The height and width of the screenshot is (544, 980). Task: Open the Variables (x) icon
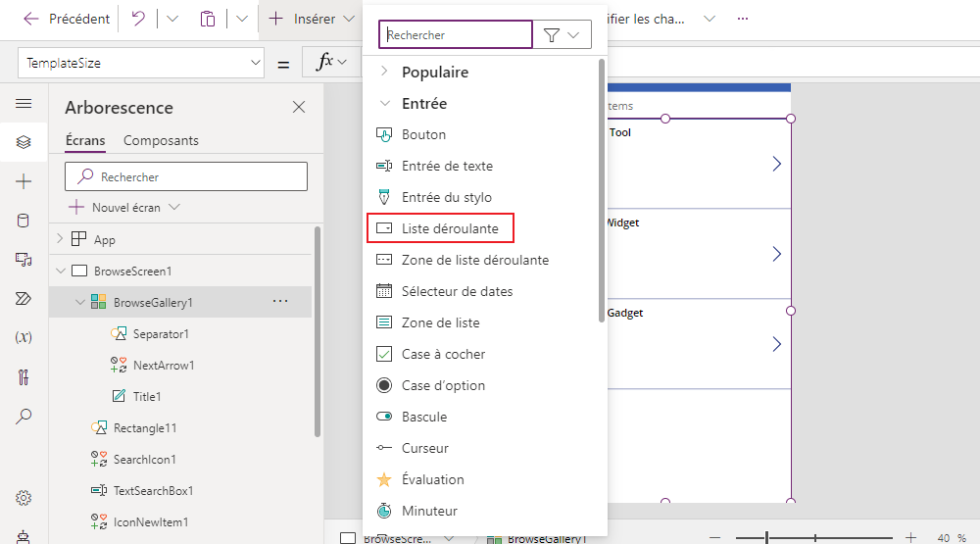(24, 337)
